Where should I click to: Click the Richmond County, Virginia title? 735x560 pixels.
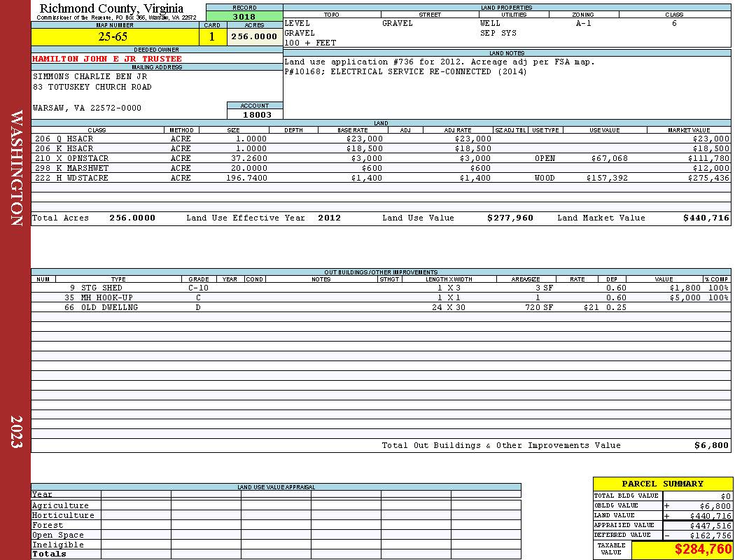(111, 8)
